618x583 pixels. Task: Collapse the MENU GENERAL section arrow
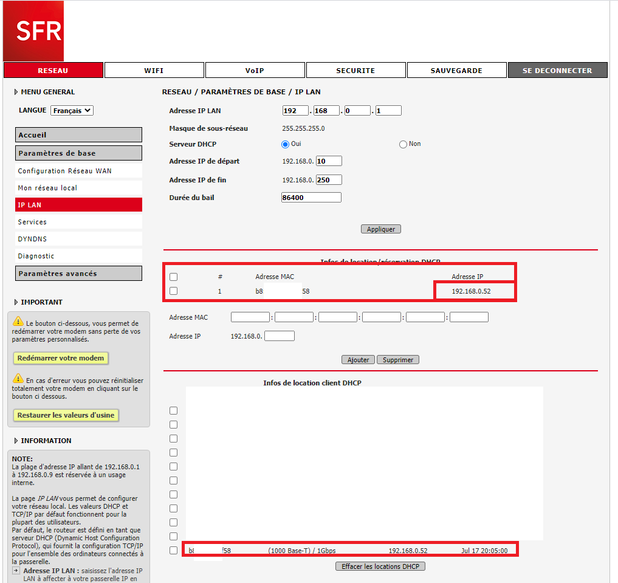coord(14,92)
